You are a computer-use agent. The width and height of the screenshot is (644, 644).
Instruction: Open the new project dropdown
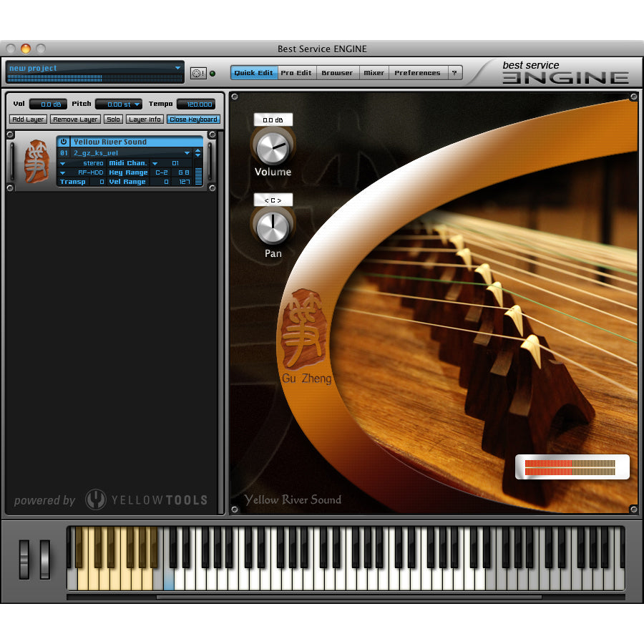177,68
